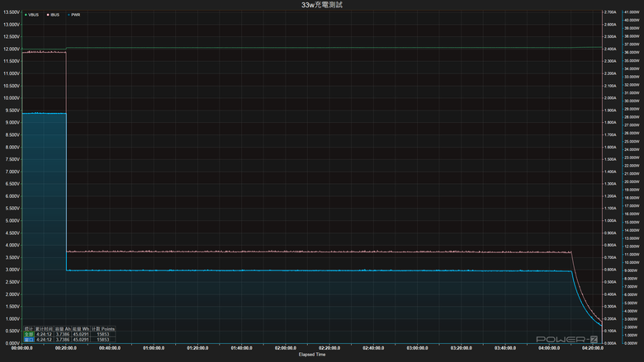Select the blue 窗口 statistics row label

point(29,340)
